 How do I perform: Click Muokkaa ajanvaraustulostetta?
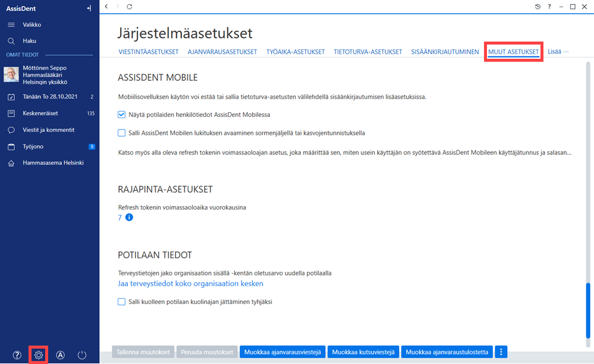(447, 352)
